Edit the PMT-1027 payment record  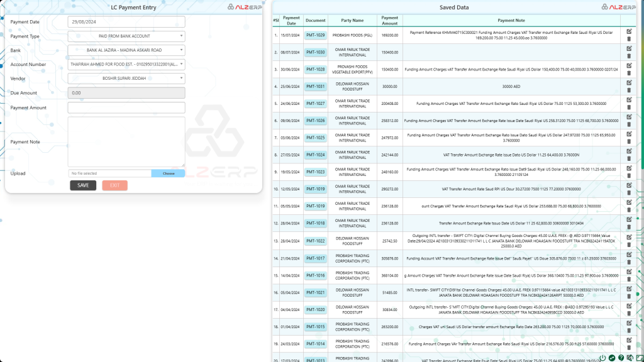[629, 100]
